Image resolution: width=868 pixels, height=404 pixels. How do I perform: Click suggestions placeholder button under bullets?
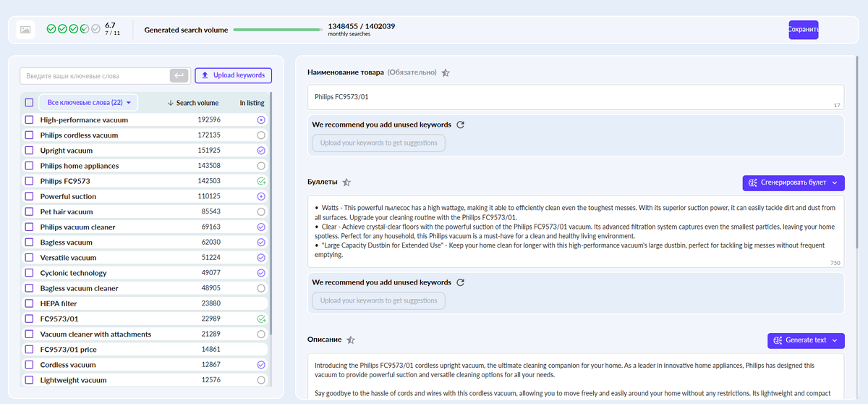[x=378, y=300]
